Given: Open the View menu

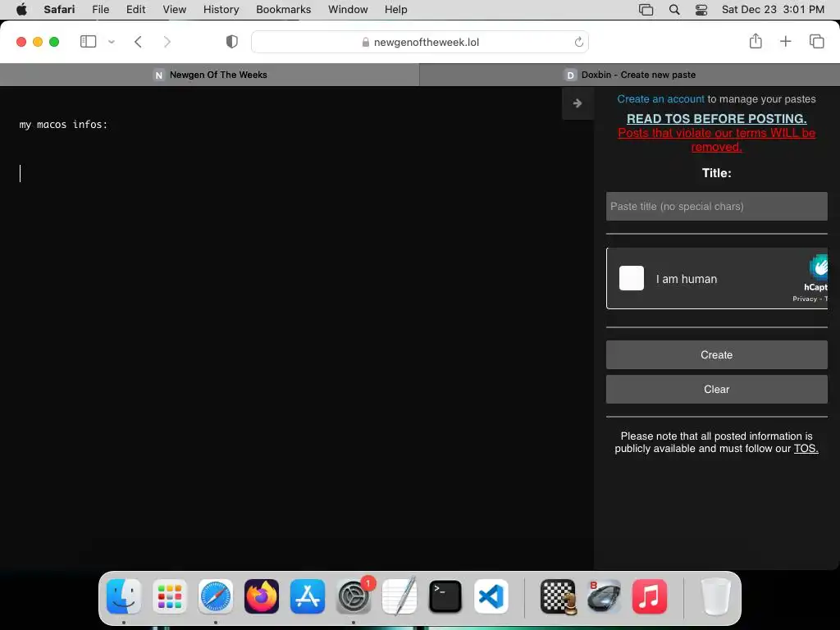Looking at the screenshot, I should click(x=174, y=10).
